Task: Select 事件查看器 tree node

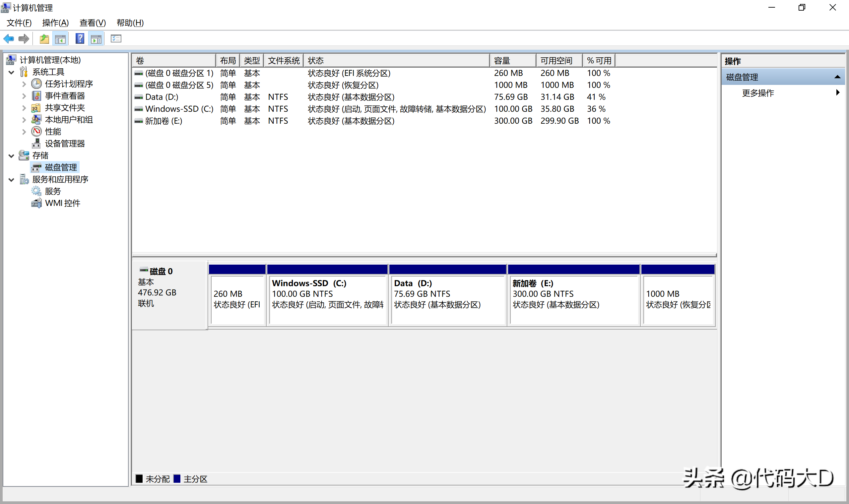Action: click(65, 96)
